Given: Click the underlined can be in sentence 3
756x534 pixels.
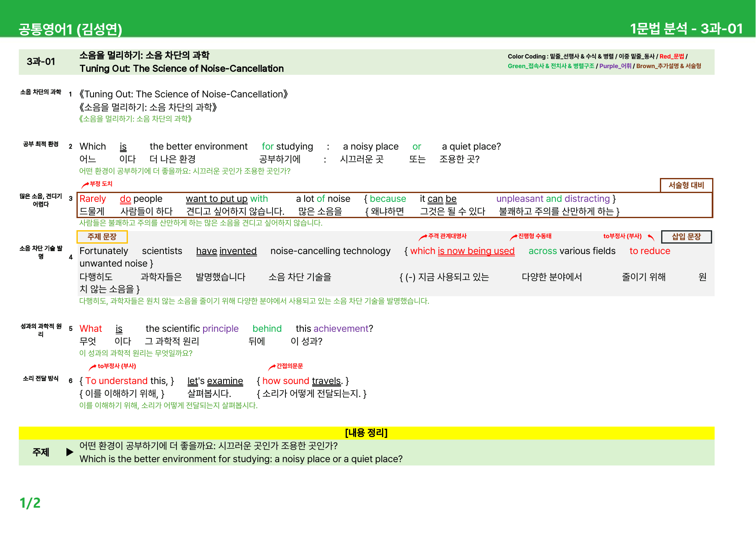Looking at the screenshot, I should point(442,199).
